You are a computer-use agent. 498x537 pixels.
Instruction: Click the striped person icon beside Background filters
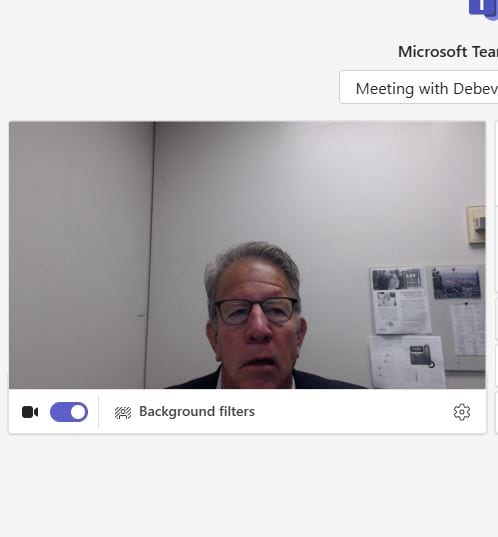pyautogui.click(x=123, y=412)
